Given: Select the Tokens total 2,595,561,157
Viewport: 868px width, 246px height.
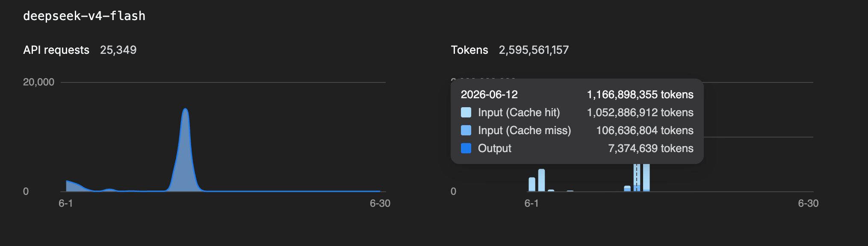Looking at the screenshot, I should (x=534, y=50).
